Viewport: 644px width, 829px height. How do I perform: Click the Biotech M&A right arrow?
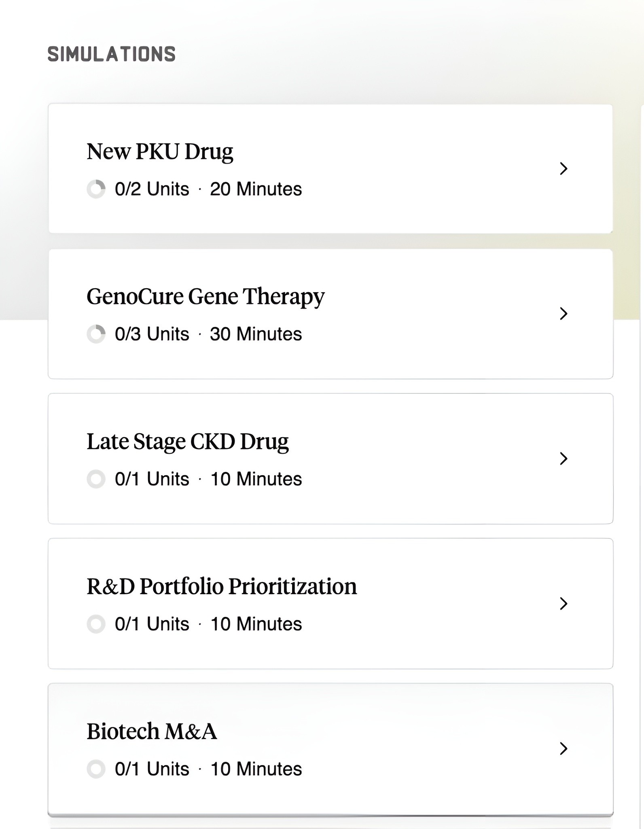563,748
